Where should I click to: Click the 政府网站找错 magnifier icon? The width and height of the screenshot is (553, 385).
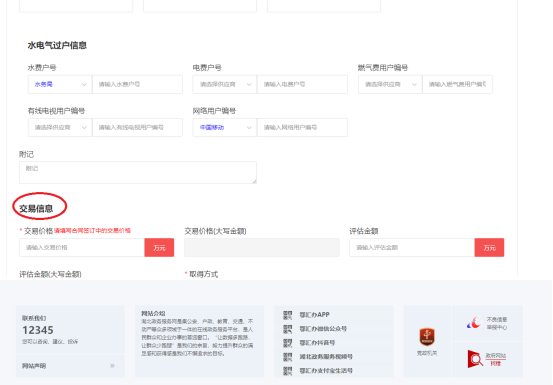click(x=475, y=359)
